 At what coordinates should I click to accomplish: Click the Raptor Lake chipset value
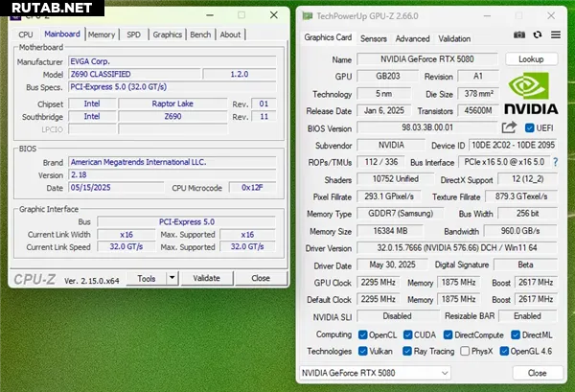pos(172,104)
